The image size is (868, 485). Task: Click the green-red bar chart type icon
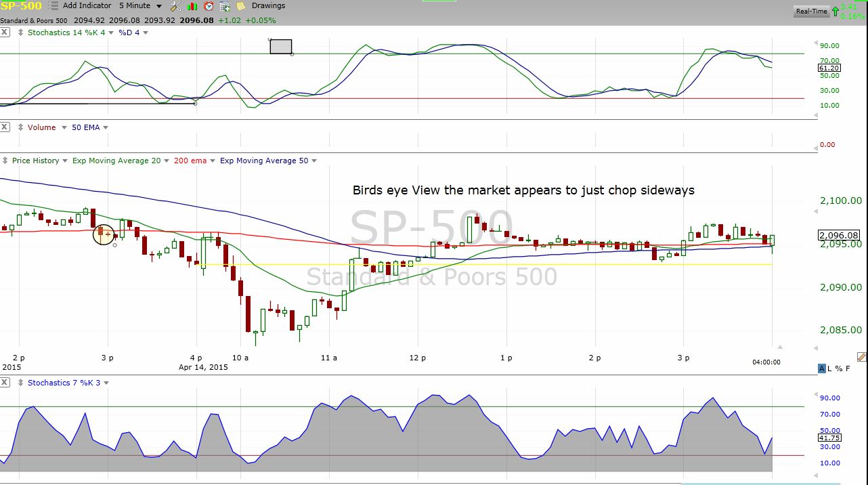(x=192, y=6)
